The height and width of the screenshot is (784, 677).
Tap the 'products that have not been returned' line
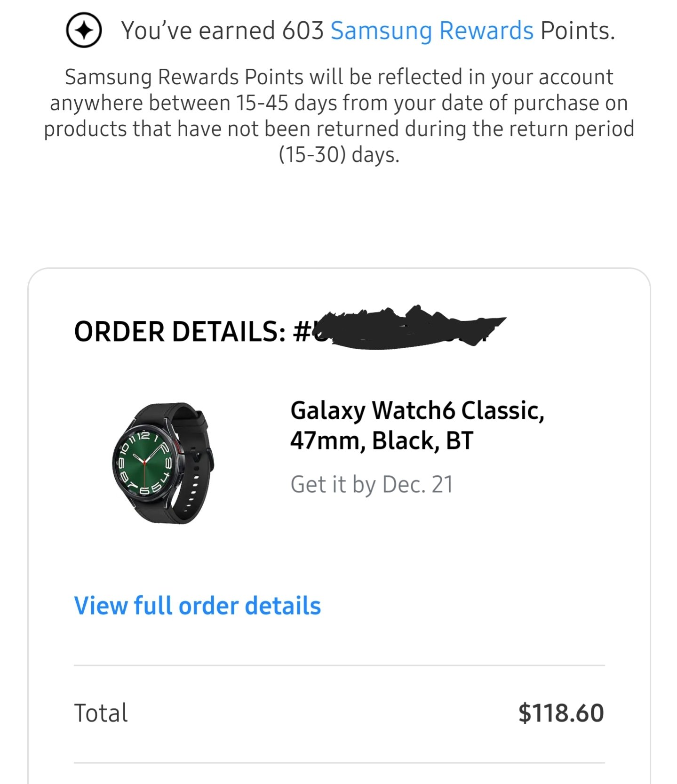[339, 128]
